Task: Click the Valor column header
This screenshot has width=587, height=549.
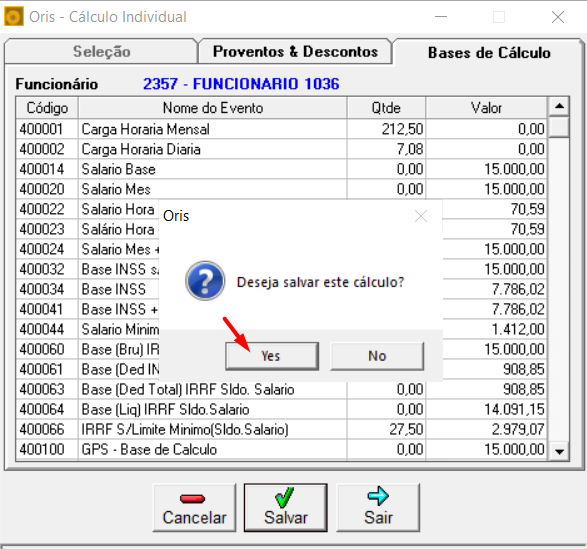Action: [486, 108]
